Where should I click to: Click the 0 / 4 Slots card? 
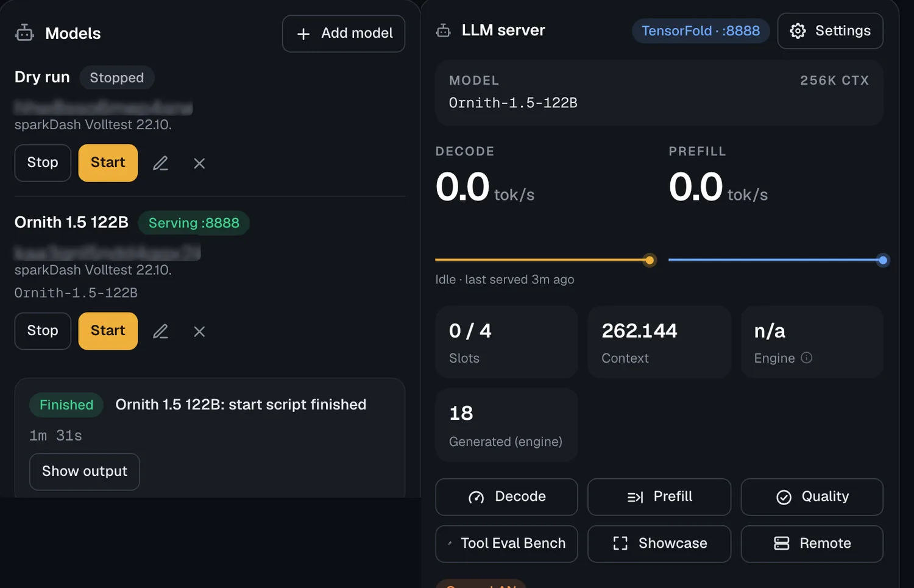tap(506, 342)
